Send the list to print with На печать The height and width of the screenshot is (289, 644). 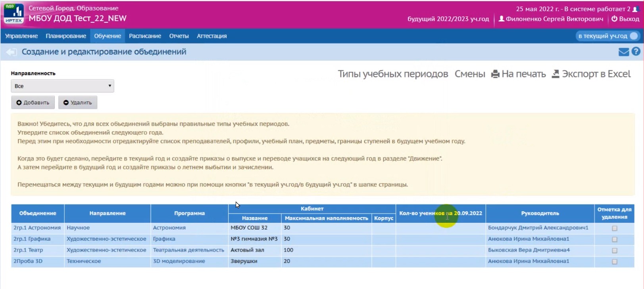(x=519, y=74)
